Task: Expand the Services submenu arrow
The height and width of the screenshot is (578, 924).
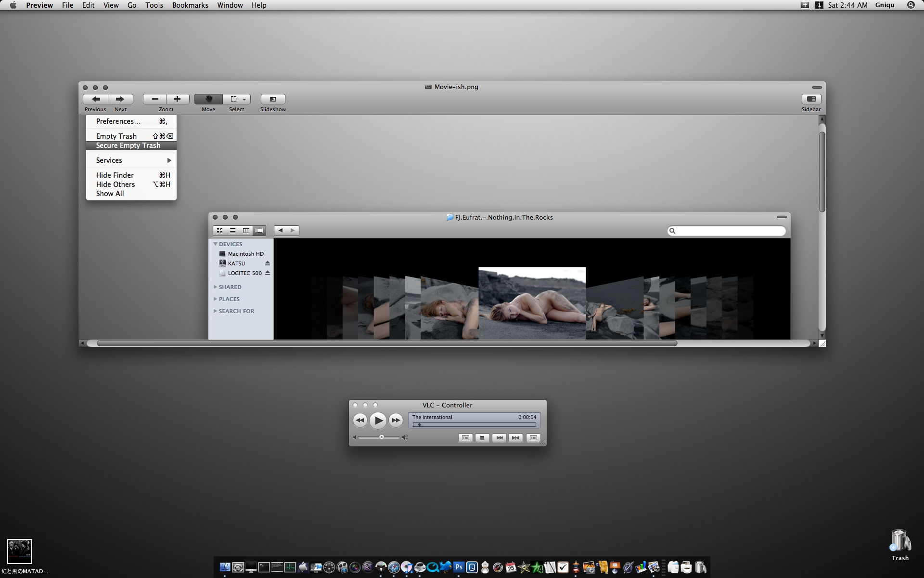Action: coord(169,160)
